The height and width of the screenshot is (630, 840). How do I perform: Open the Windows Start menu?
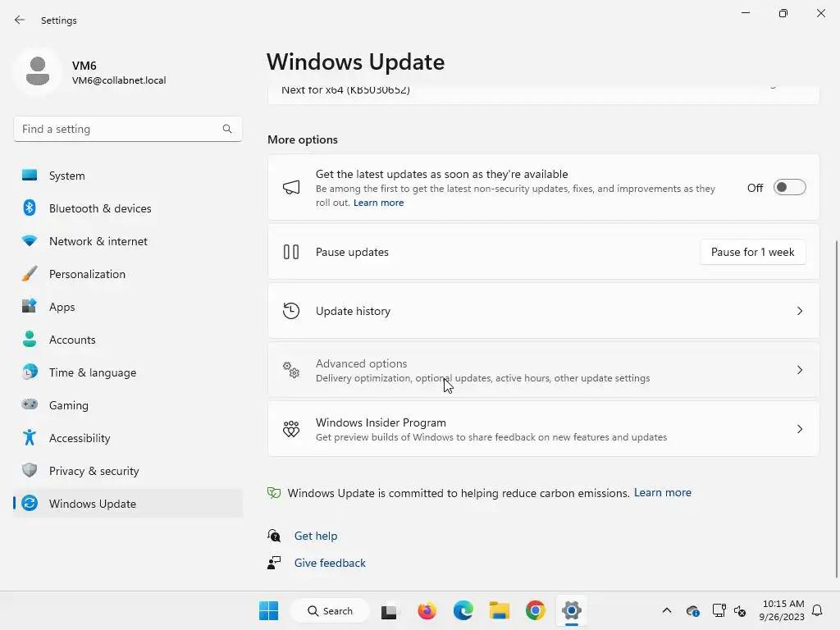(x=268, y=610)
